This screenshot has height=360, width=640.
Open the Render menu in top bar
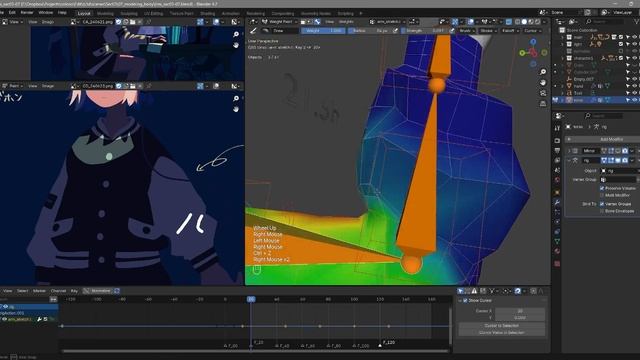(27, 13)
